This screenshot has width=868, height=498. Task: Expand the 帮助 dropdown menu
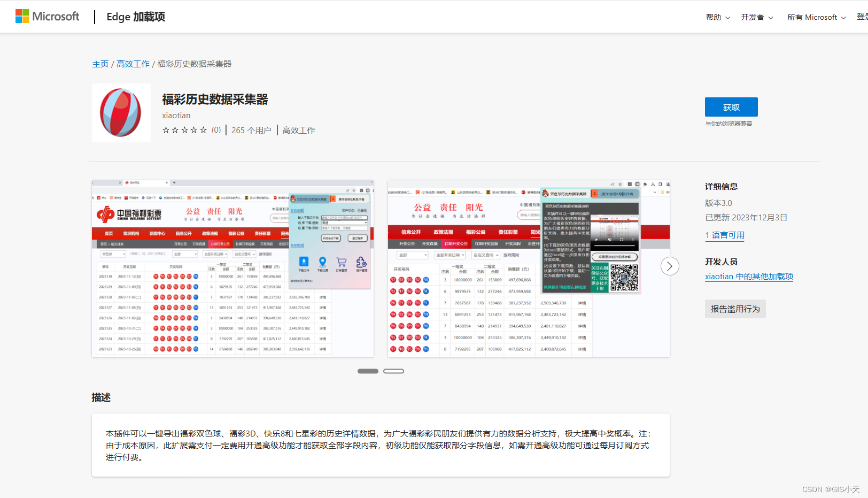718,17
